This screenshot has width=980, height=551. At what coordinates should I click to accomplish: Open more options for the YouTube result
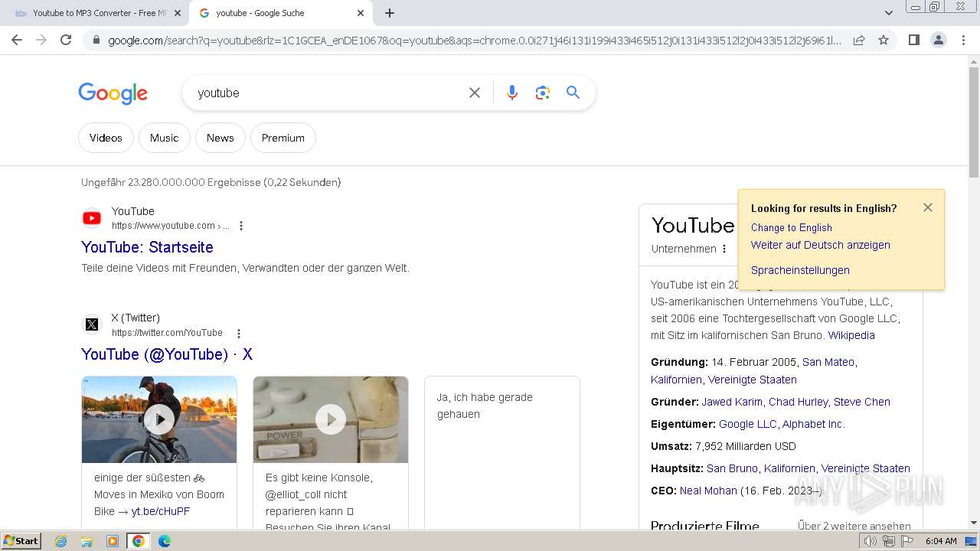(241, 226)
